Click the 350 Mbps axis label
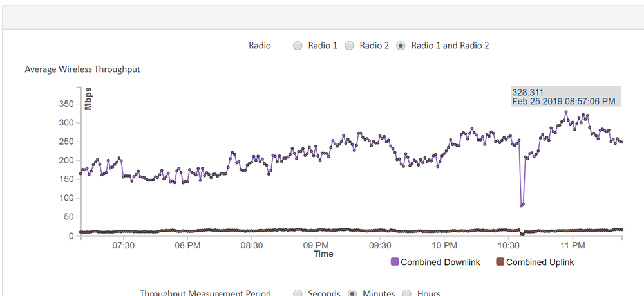This screenshot has height=296, width=644. tap(66, 104)
